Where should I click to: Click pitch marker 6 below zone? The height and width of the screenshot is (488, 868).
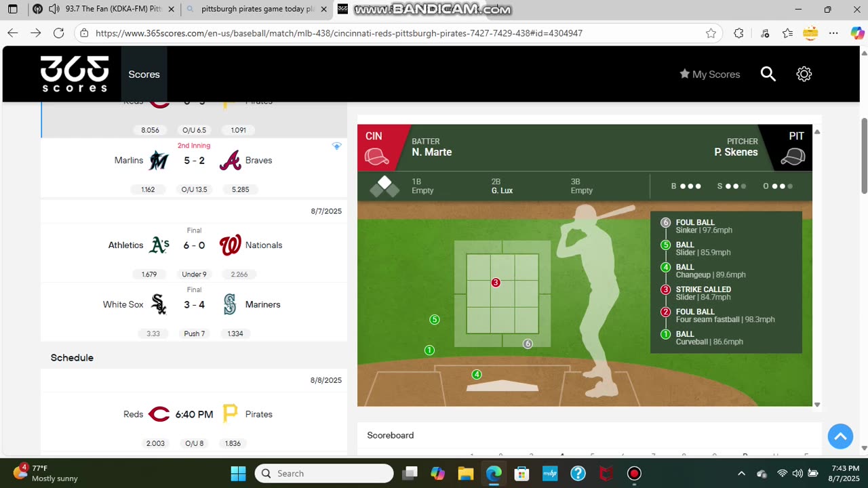click(528, 344)
